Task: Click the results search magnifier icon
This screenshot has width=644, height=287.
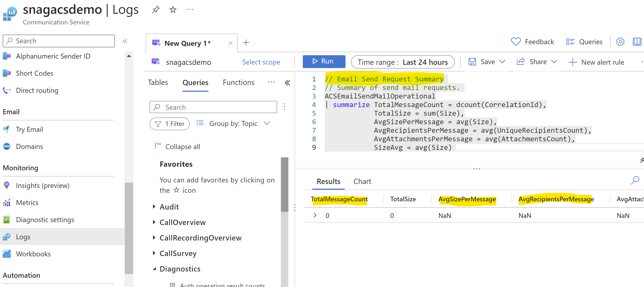Action: click(635, 180)
